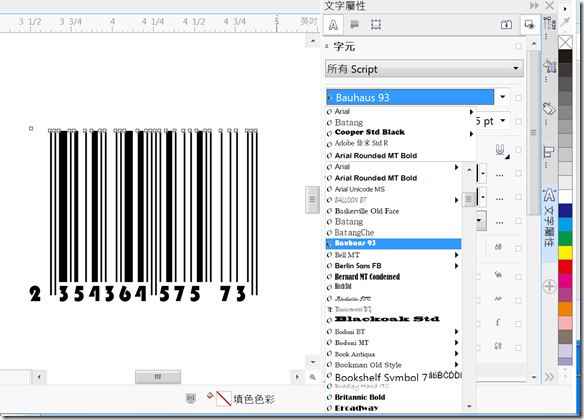
Task: Switch to the Frame tab icon
Action: [x=376, y=25]
